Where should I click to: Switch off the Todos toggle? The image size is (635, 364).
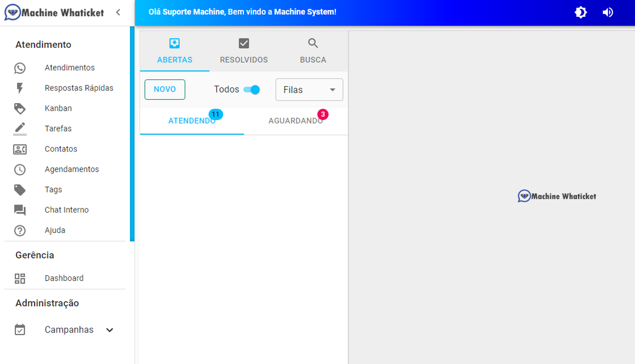[x=252, y=89]
